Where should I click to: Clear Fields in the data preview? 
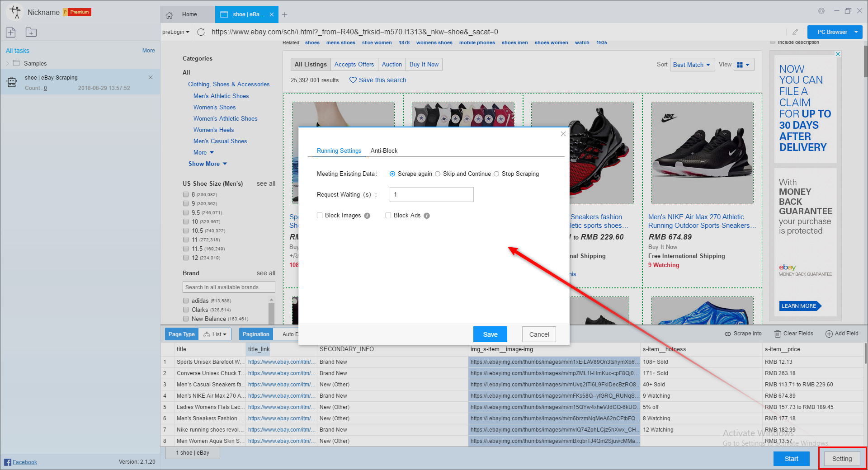(794, 334)
